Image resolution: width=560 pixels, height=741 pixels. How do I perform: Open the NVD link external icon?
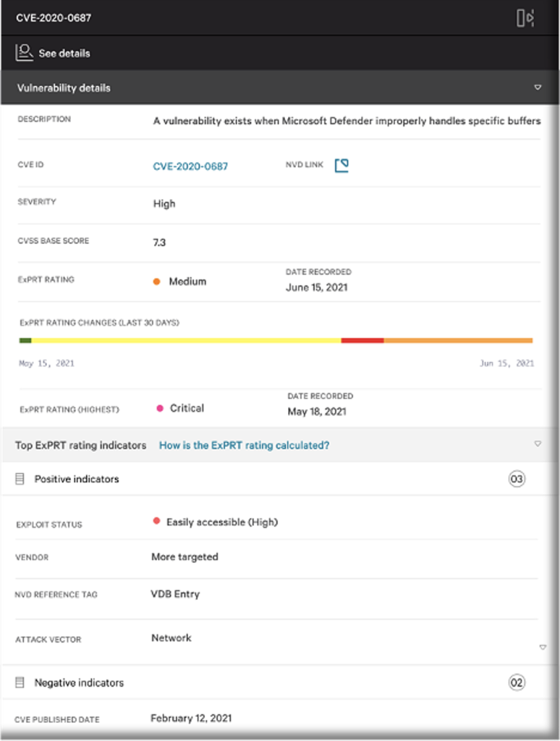(341, 166)
